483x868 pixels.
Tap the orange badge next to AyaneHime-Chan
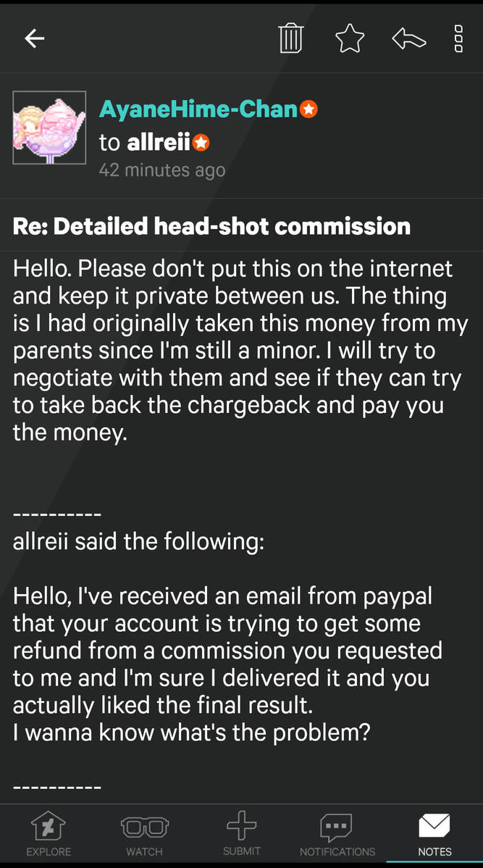308,109
